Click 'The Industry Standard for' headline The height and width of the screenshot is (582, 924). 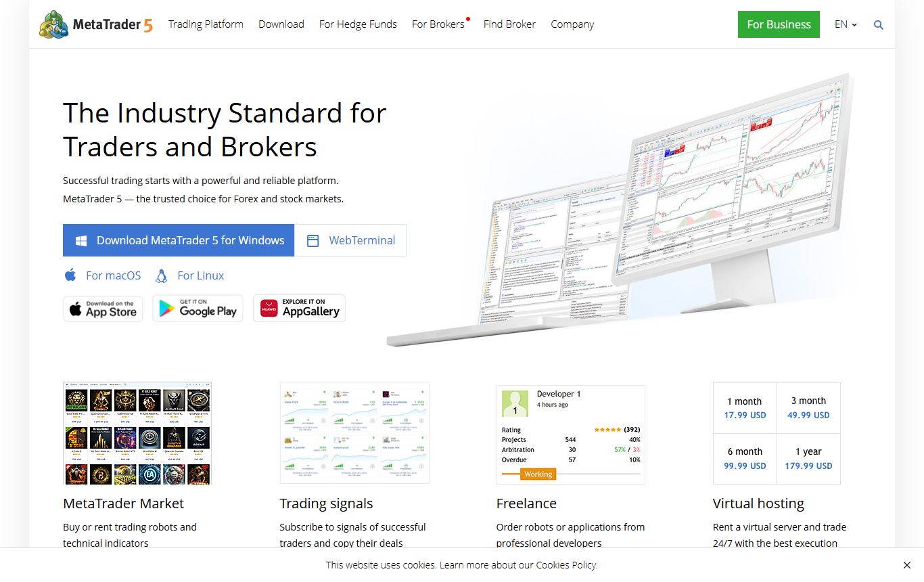[225, 113]
